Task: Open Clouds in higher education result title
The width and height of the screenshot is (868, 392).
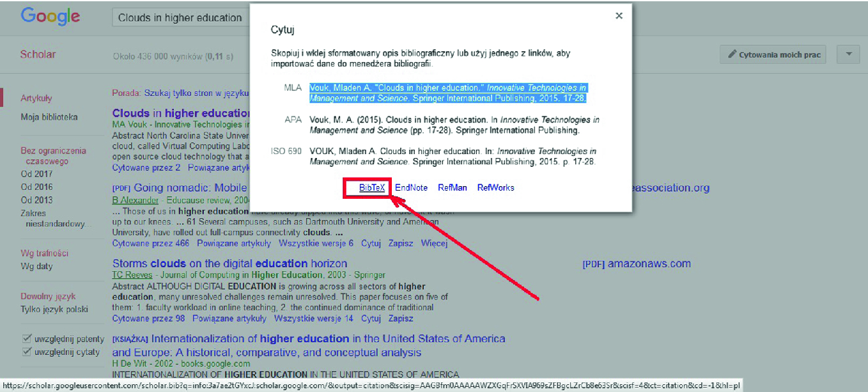Action: [x=181, y=113]
